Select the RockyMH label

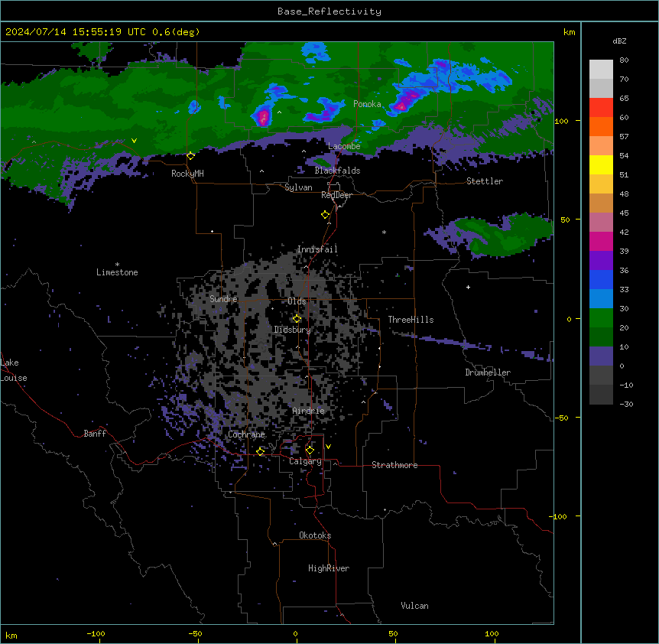tap(187, 173)
